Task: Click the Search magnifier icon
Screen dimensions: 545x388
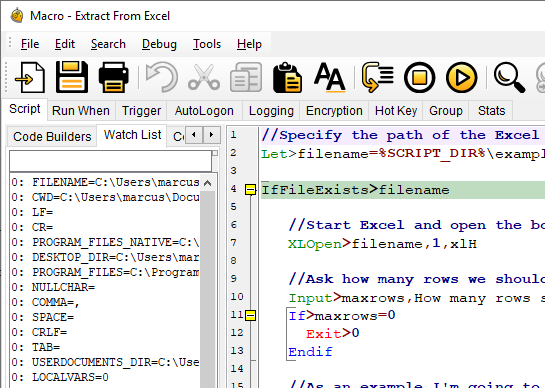Action: click(509, 77)
